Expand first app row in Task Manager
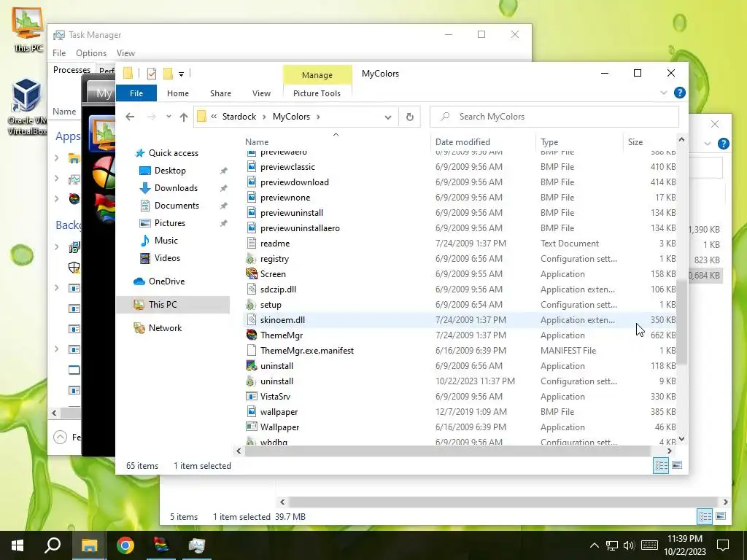The image size is (747, 560). pyautogui.click(x=57, y=157)
